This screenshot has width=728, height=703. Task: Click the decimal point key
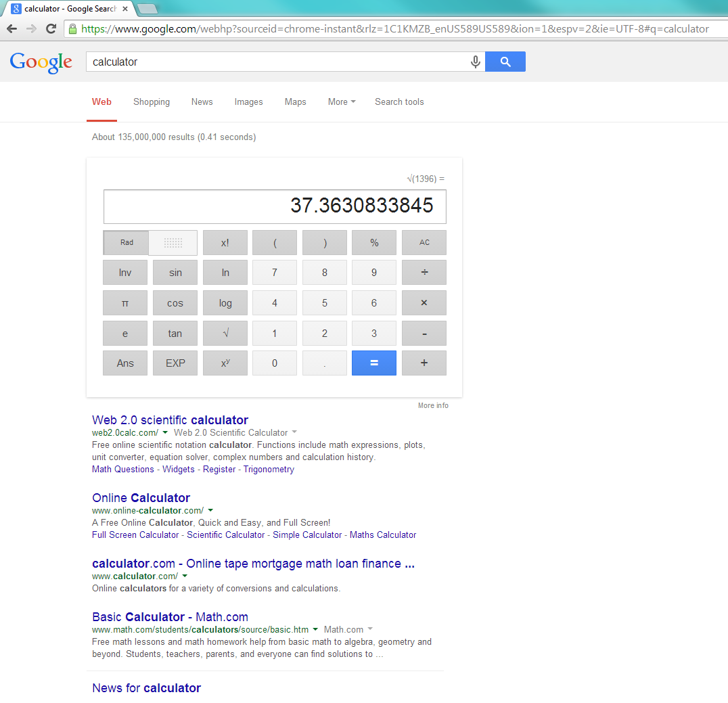click(325, 363)
